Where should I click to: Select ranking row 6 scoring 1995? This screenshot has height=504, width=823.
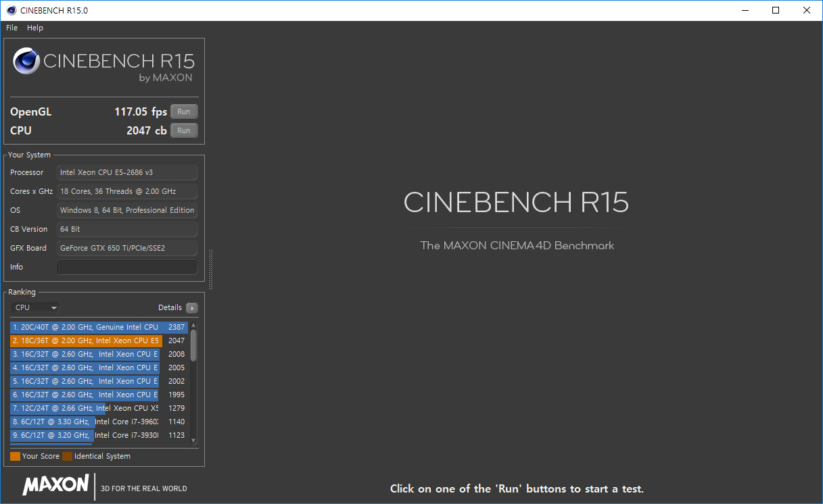coord(99,395)
